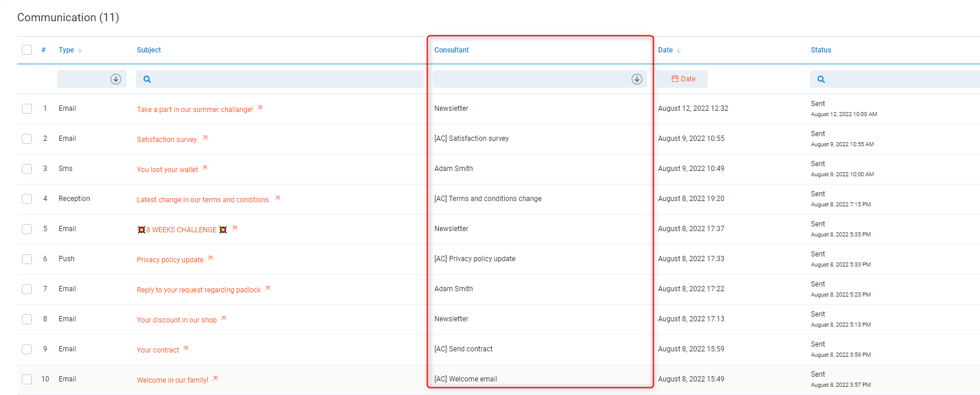
Task: Open external link icon beside 'You lost your wallet'
Action: [205, 168]
